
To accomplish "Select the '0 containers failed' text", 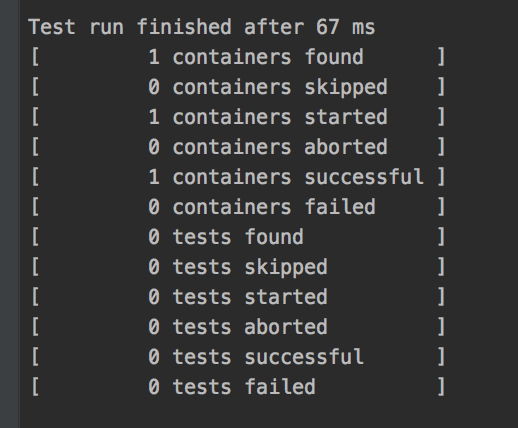I will [262, 207].
